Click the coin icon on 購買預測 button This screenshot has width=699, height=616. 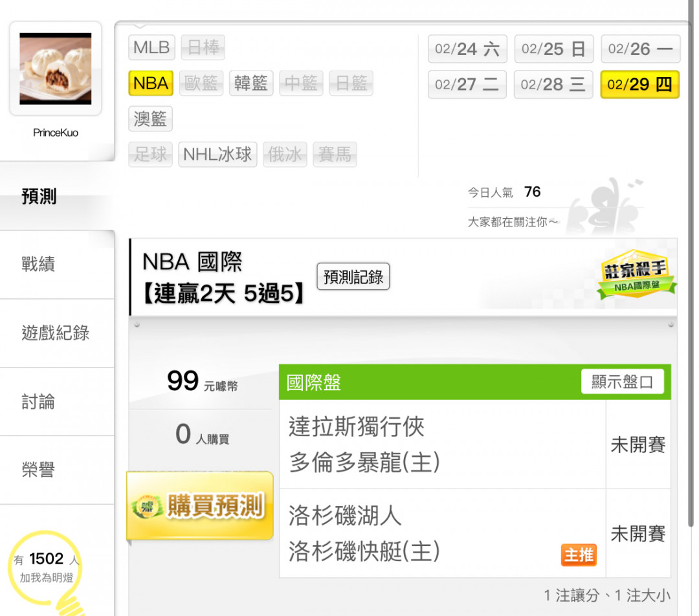147,507
